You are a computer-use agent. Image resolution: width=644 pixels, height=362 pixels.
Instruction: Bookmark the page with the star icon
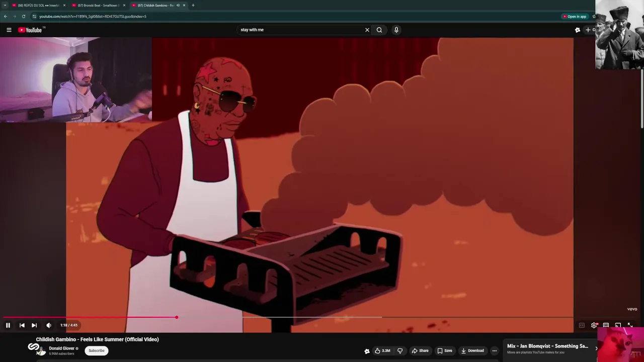594,17
